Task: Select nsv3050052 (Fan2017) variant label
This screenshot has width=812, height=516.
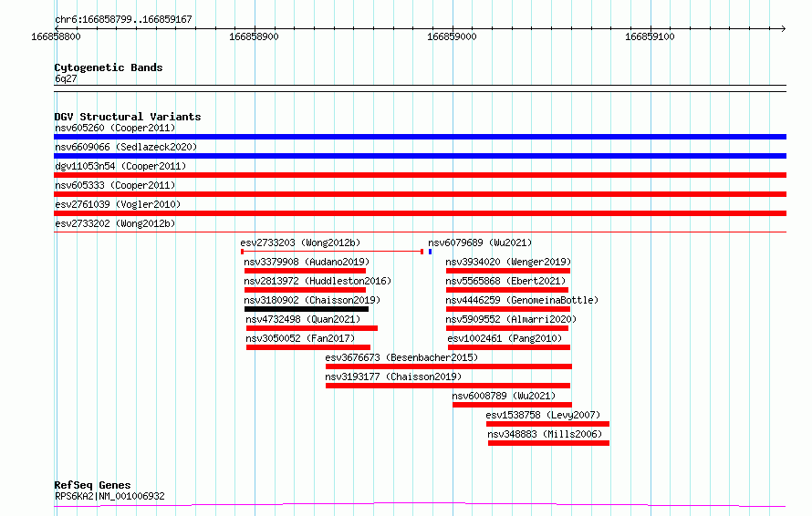Action: pos(300,338)
